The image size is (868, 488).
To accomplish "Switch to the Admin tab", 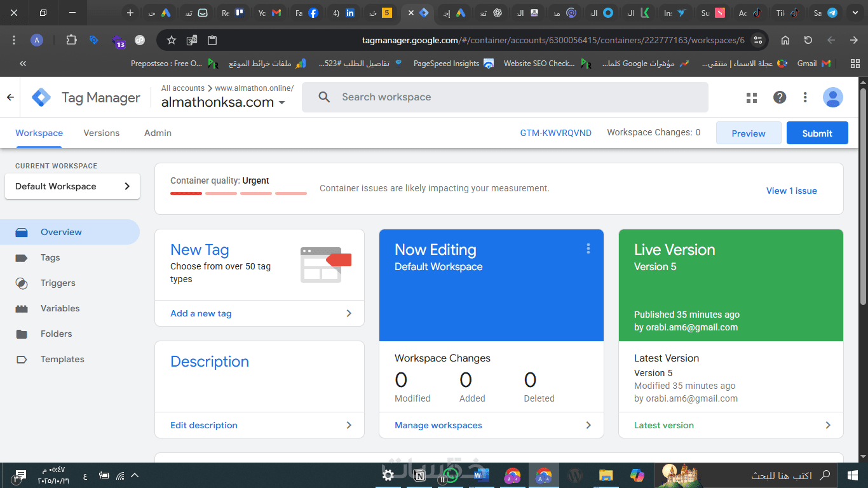I will [x=158, y=133].
